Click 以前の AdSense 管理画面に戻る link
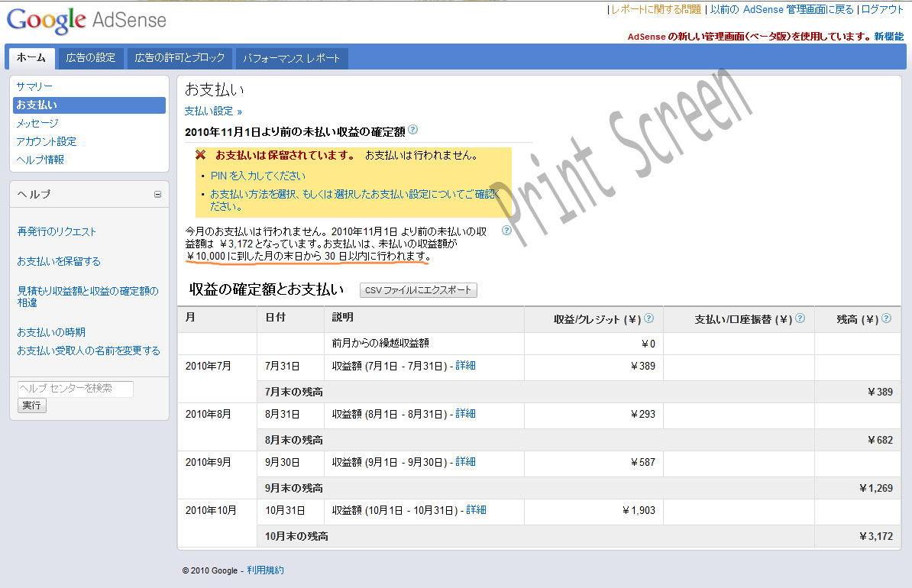The width and height of the screenshot is (912, 588). click(781, 9)
